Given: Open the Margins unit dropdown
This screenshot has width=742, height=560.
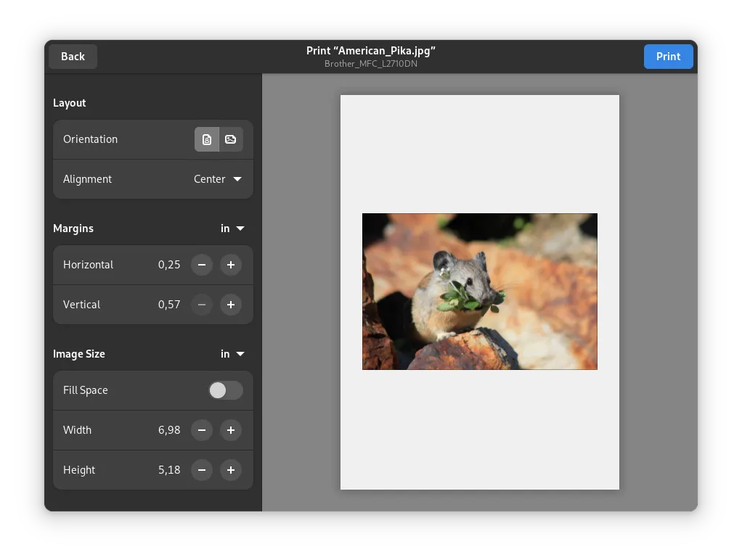Looking at the screenshot, I should click(232, 228).
